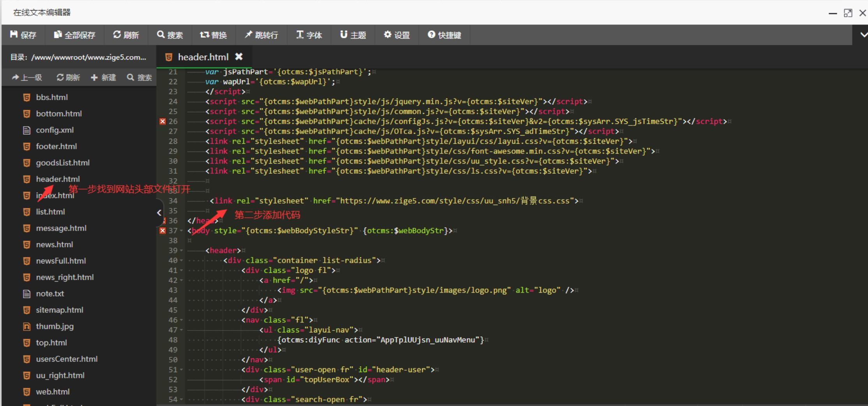The height and width of the screenshot is (406, 868).
Task: Collapse the toolbar with the top-right chevron
Action: (x=864, y=35)
